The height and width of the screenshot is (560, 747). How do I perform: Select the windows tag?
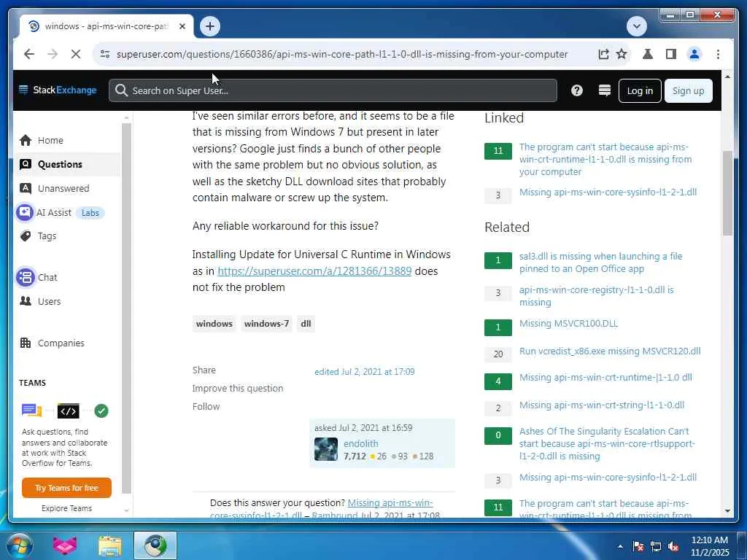pos(214,324)
